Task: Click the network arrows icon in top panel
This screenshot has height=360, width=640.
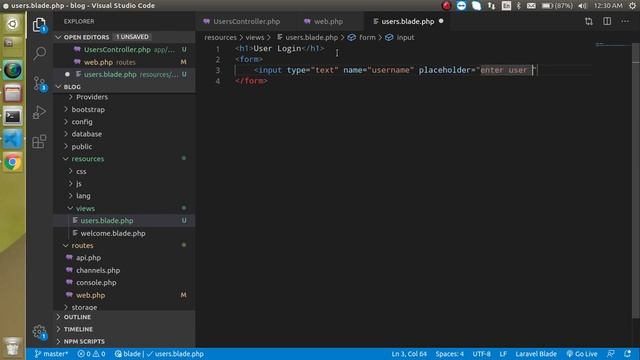Action: [491, 5]
